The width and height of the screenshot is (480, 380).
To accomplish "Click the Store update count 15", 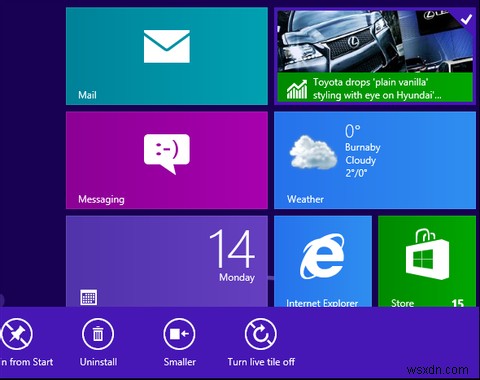I will point(458,303).
